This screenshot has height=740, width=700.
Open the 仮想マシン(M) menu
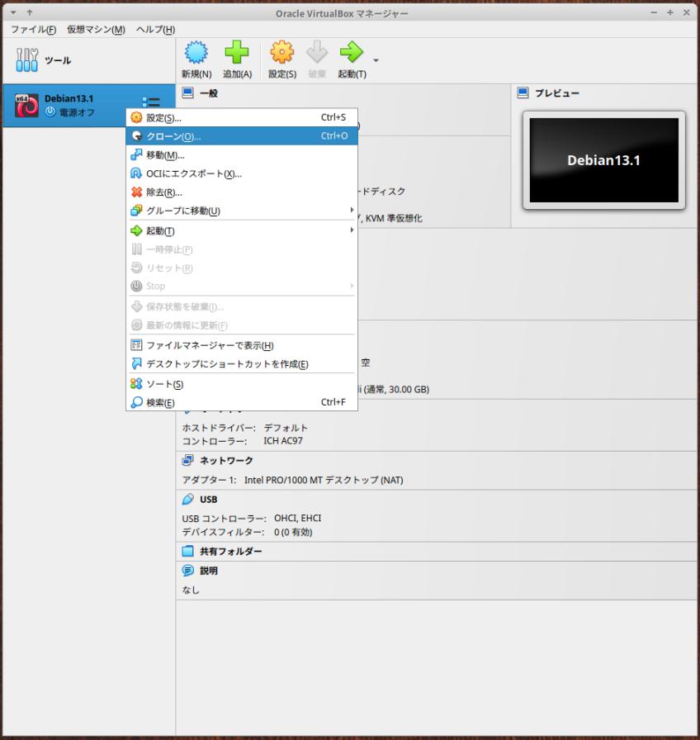tap(96, 29)
